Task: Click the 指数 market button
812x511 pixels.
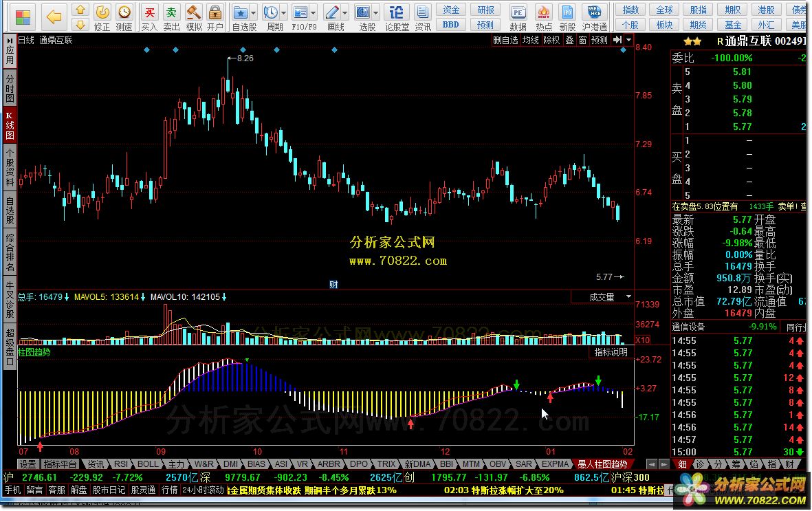Action: tap(630, 10)
